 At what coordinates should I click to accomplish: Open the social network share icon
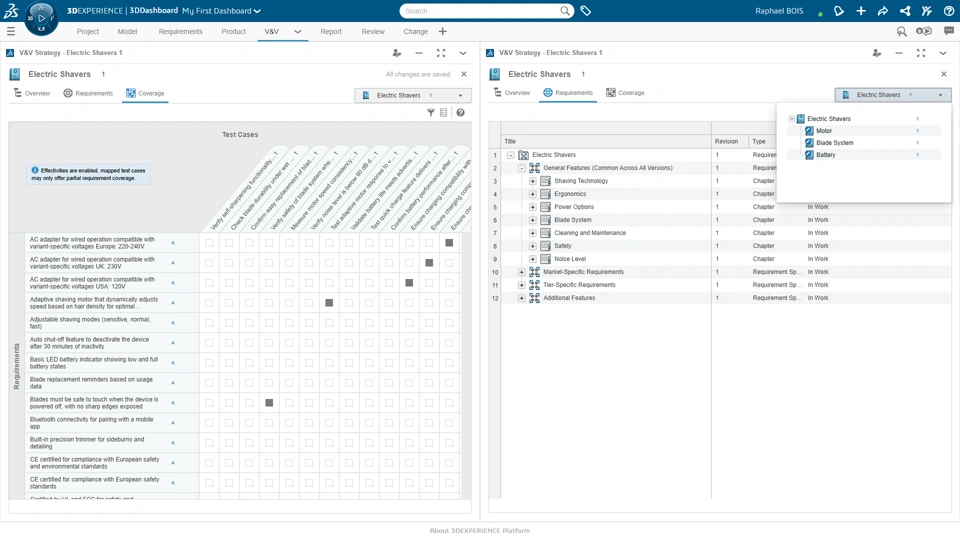click(x=905, y=10)
